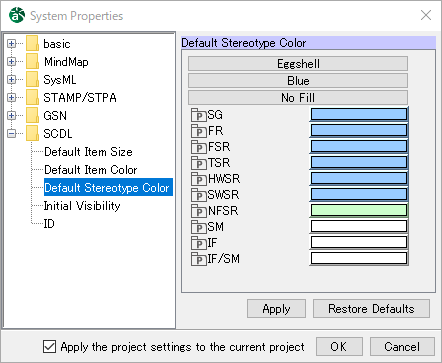
Task: Open the FR color swatch
Action: tap(359, 130)
